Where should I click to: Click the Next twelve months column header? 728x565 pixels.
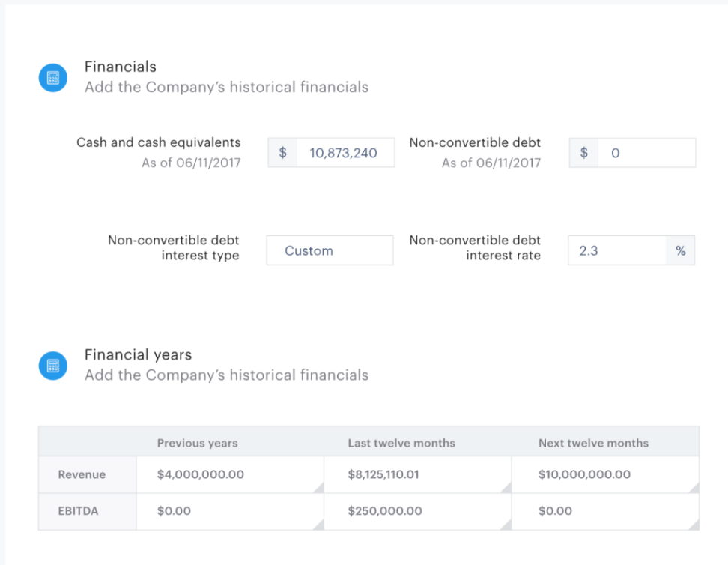click(593, 443)
